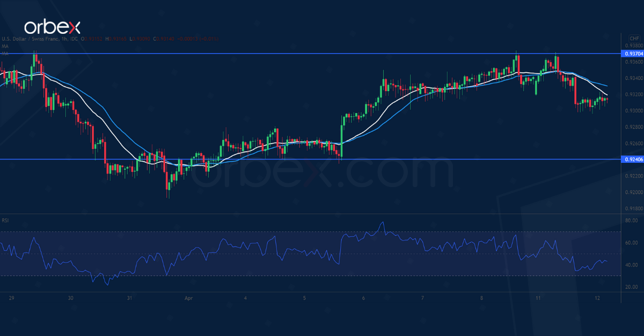Click the 0.92800 price axis value

pyautogui.click(x=633, y=127)
